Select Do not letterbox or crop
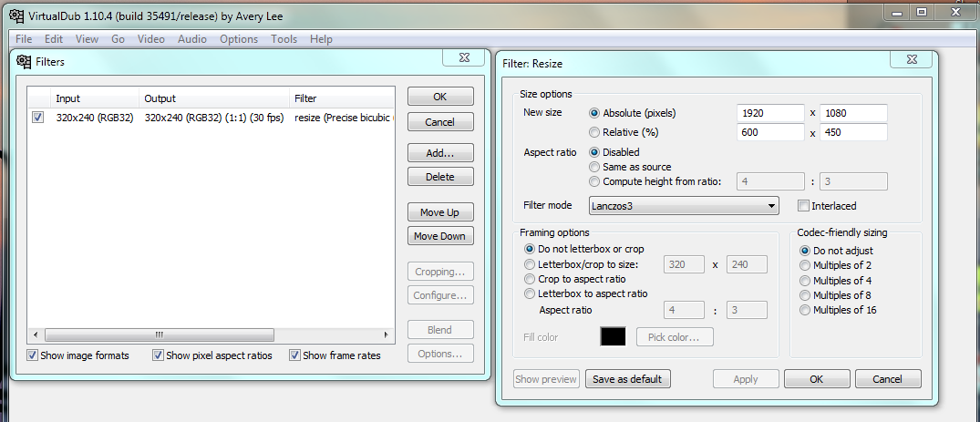This screenshot has height=422, width=980. pos(530,249)
